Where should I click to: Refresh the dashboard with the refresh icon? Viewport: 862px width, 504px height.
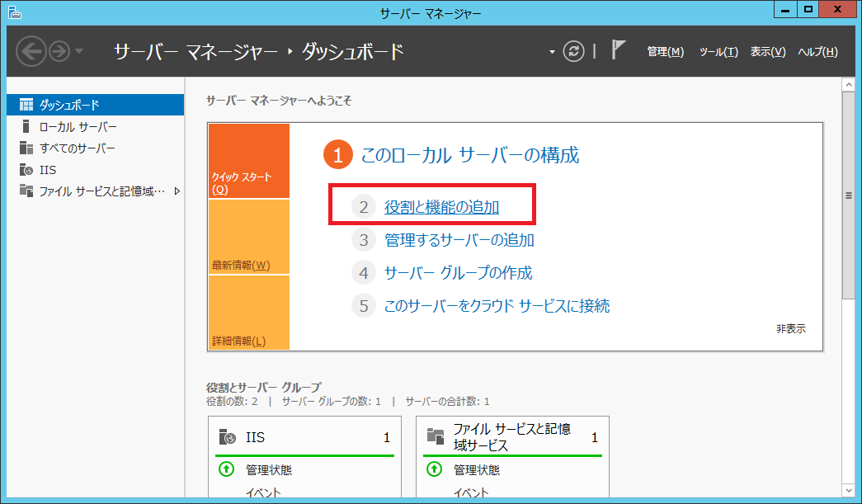click(x=573, y=51)
